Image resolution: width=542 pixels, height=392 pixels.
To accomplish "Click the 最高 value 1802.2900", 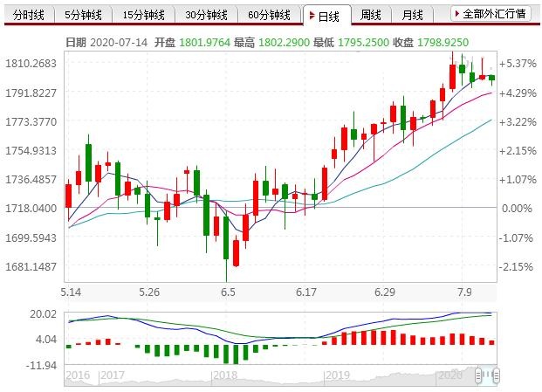I will [x=285, y=43].
